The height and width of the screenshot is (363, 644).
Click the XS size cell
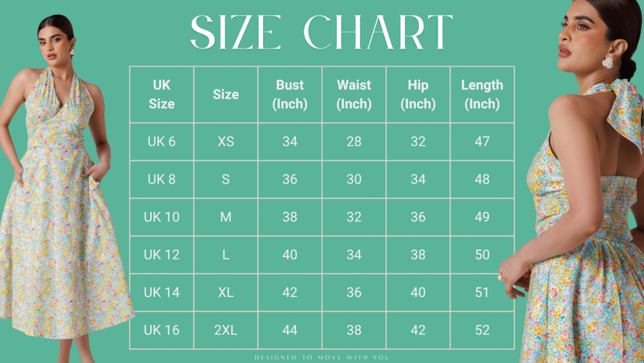(226, 141)
